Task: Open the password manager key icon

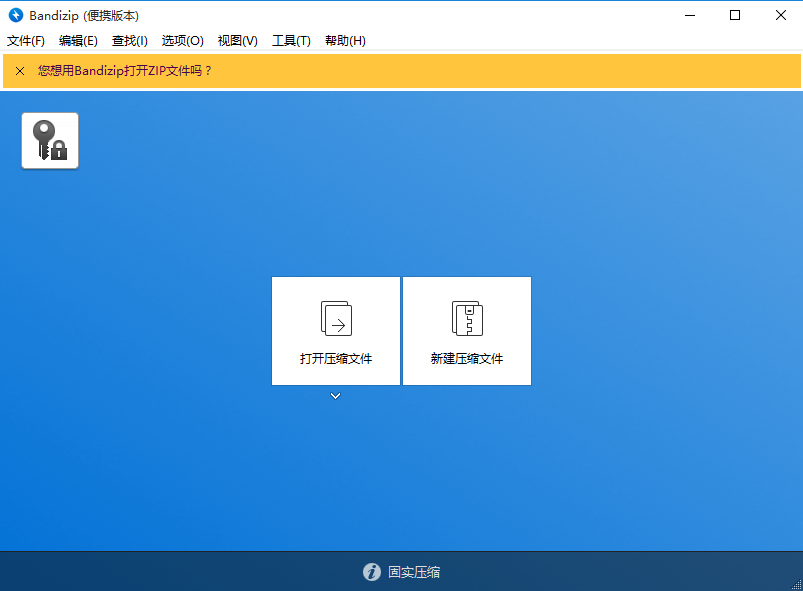Action: click(50, 140)
